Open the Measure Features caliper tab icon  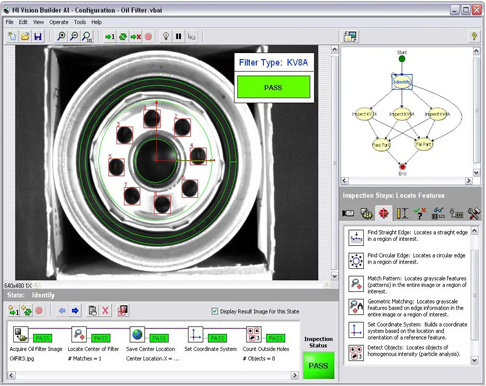[402, 213]
